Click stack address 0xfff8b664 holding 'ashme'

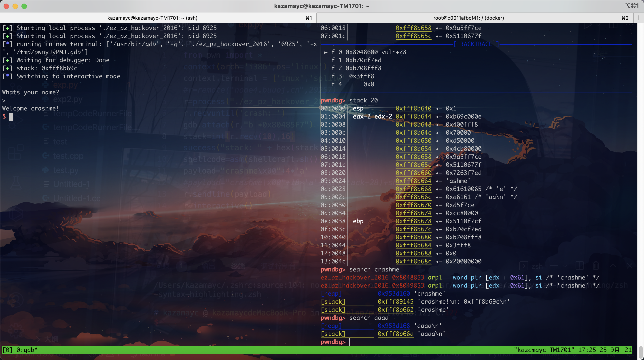(x=413, y=181)
